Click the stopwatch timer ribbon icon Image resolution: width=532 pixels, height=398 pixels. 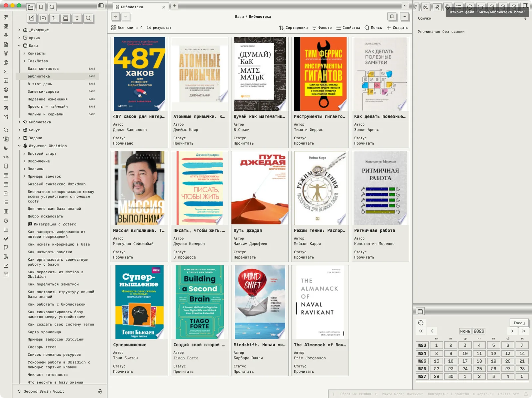pyautogui.click(x=6, y=220)
